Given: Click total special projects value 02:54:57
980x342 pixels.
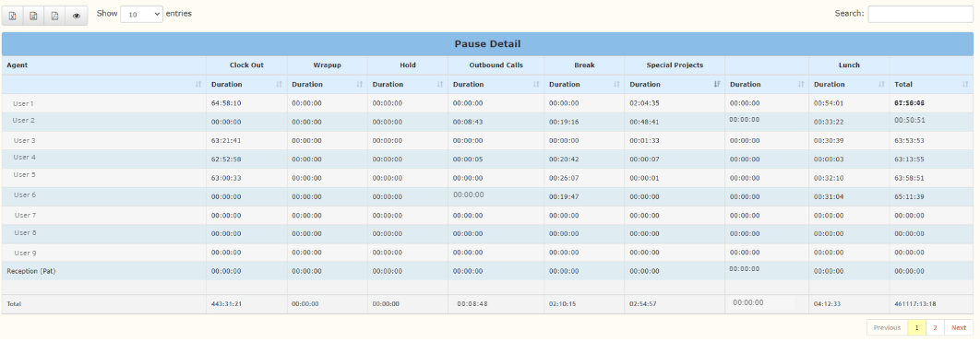Looking at the screenshot, I should coord(643,304).
